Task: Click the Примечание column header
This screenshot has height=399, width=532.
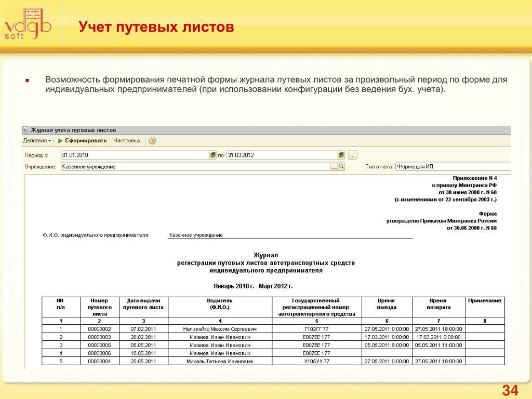Action: [485, 307]
